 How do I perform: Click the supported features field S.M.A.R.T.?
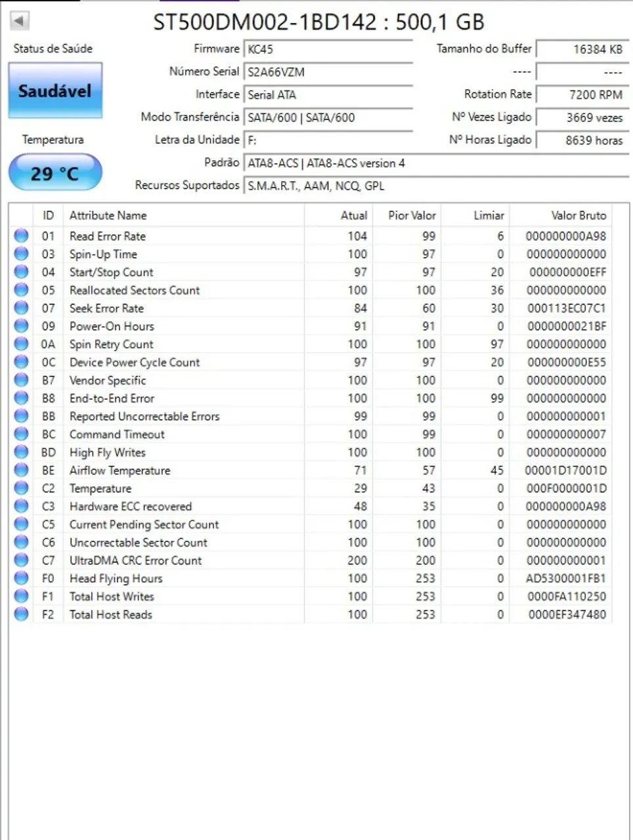pyautogui.click(x=437, y=186)
